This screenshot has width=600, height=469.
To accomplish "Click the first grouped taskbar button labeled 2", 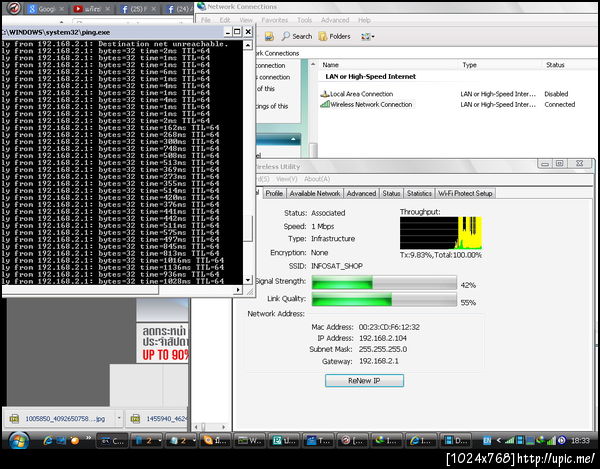I will [147, 441].
